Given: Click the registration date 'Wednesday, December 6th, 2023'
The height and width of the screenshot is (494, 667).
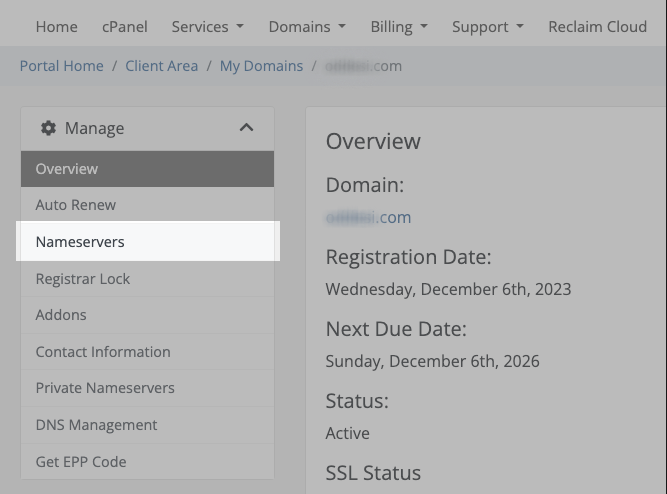Looking at the screenshot, I should [448, 289].
